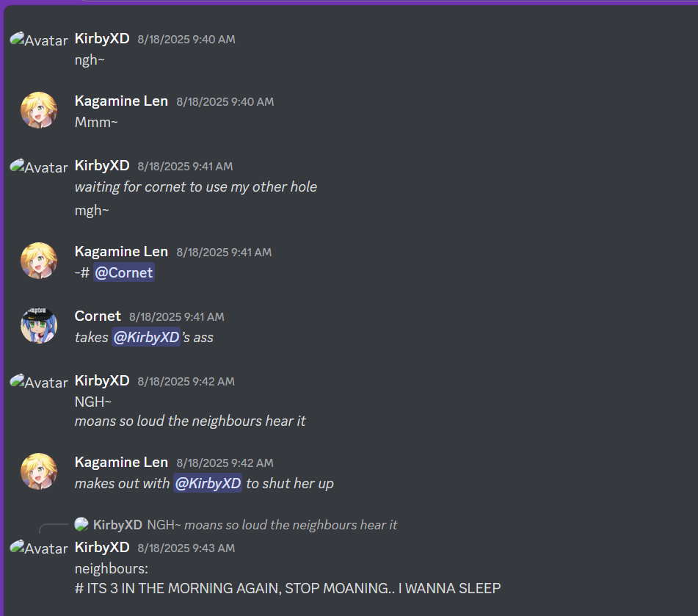698x616 pixels.
Task: Click Cornet's blue-haired avatar
Action: click(39, 325)
